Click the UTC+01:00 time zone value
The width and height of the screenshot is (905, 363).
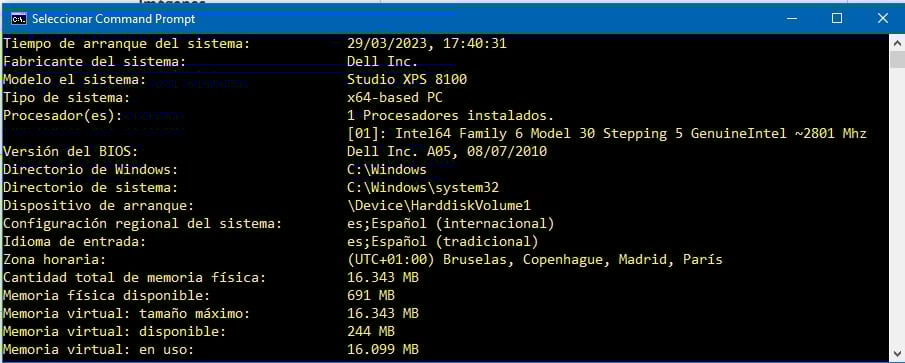pyautogui.click(x=534, y=260)
